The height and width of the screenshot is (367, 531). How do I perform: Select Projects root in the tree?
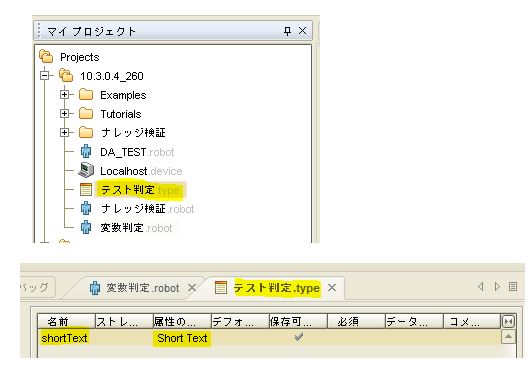tap(80, 57)
